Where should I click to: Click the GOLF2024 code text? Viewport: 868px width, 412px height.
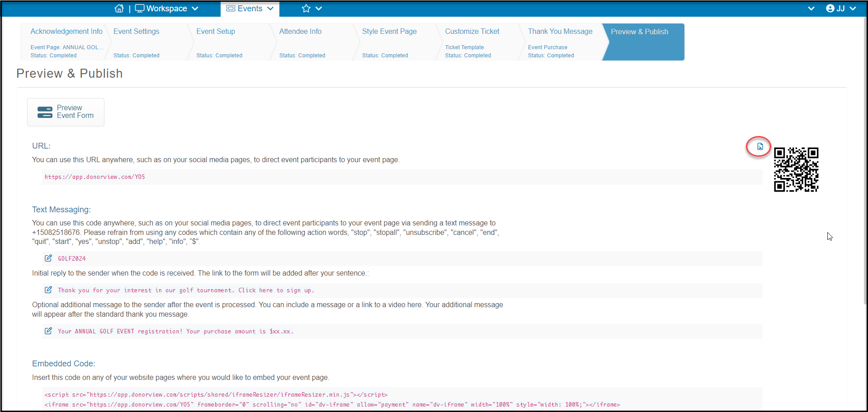pyautogui.click(x=72, y=259)
